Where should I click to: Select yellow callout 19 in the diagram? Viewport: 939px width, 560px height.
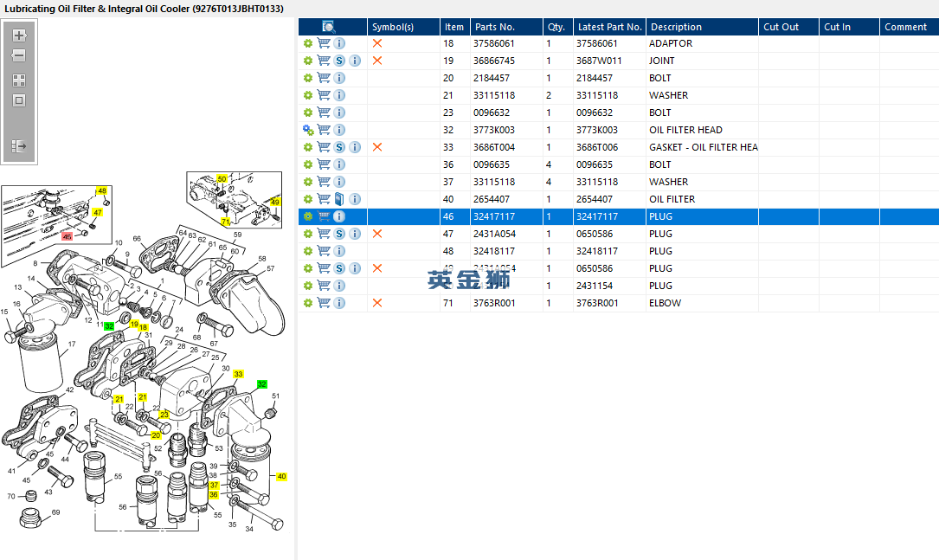133,324
